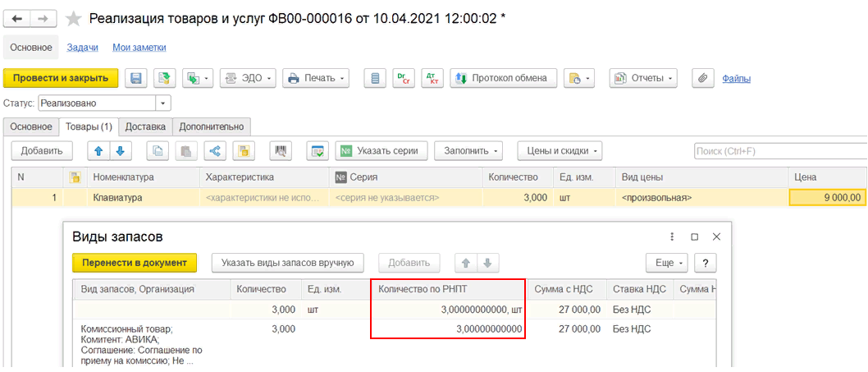
Task: Click the post document icon
Action: tap(164, 78)
